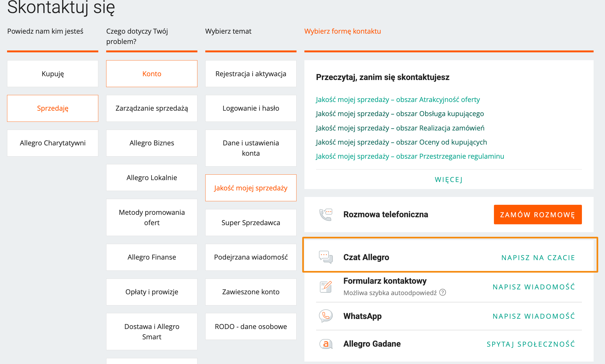
Task: Click the WhatsApp phone bubble icon
Action: click(x=326, y=316)
